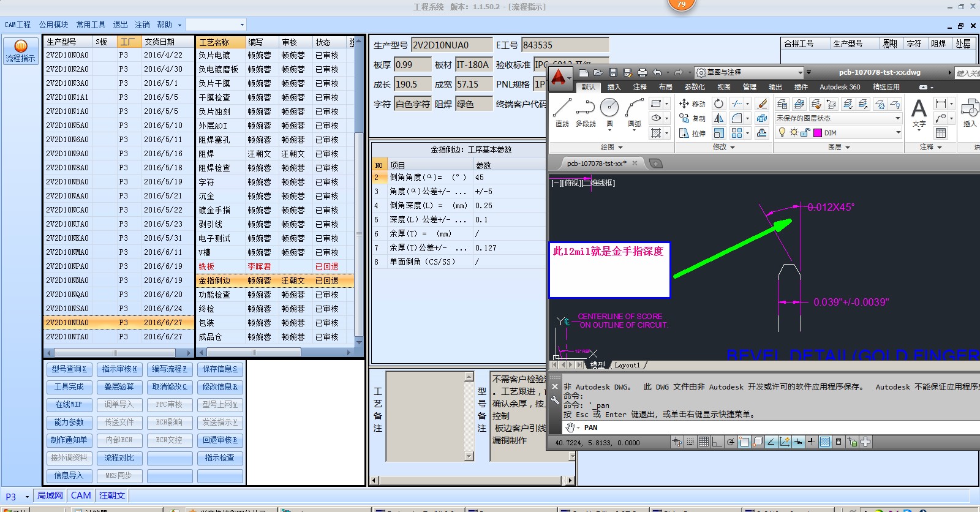The height and width of the screenshot is (512, 980).
Task: Toggle Polar tracking in AutoCAD status bar
Action: click(731, 442)
